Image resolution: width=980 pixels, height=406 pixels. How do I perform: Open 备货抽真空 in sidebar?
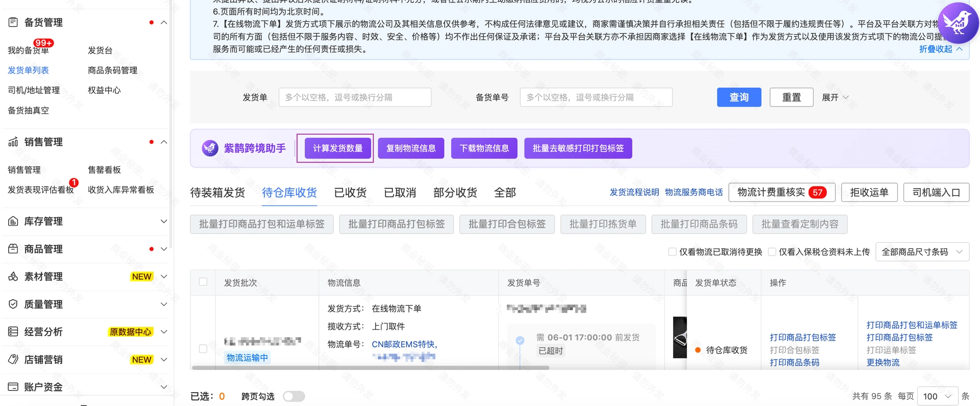pos(28,110)
